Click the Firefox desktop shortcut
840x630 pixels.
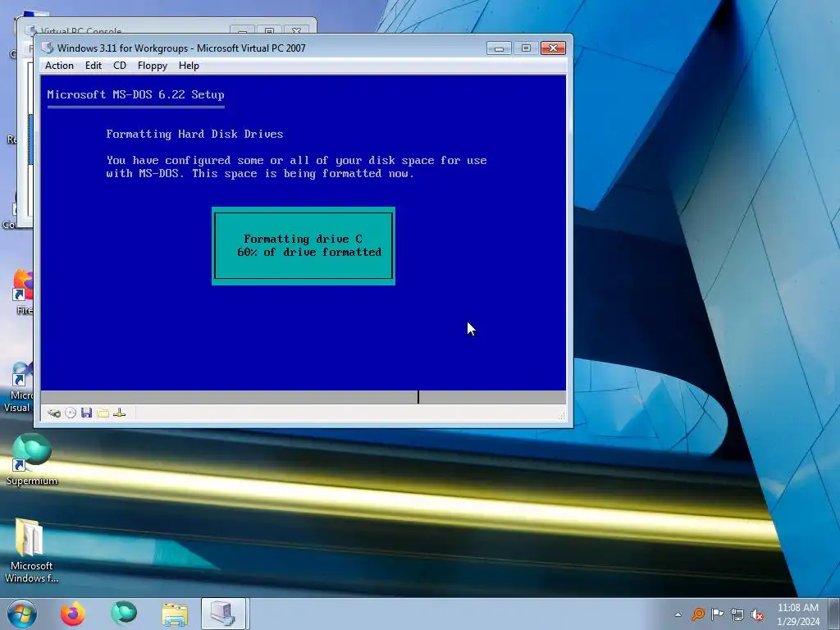[24, 293]
